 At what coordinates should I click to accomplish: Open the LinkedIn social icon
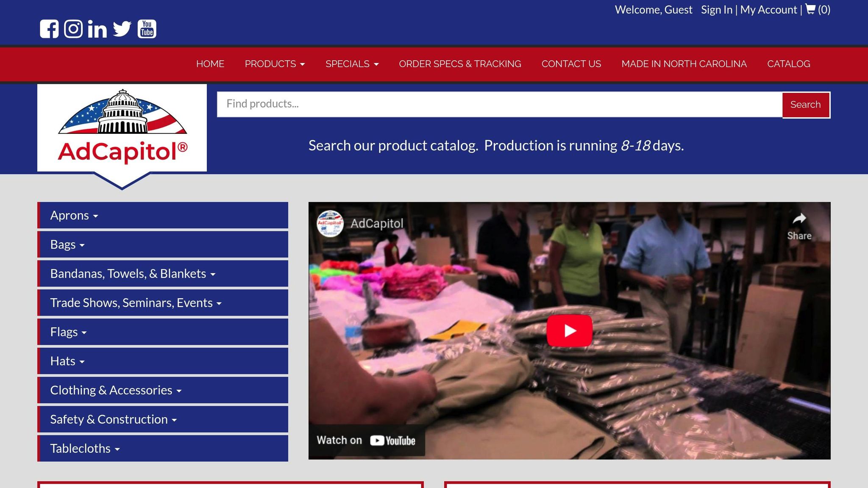coord(97,29)
